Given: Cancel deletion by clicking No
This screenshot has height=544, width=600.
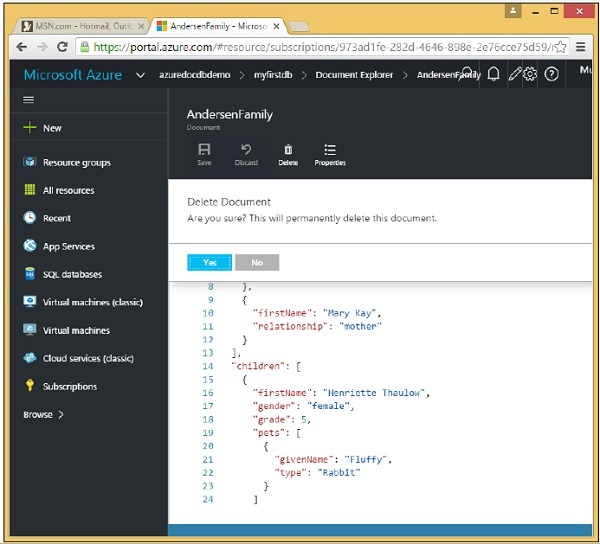Looking at the screenshot, I should [257, 262].
